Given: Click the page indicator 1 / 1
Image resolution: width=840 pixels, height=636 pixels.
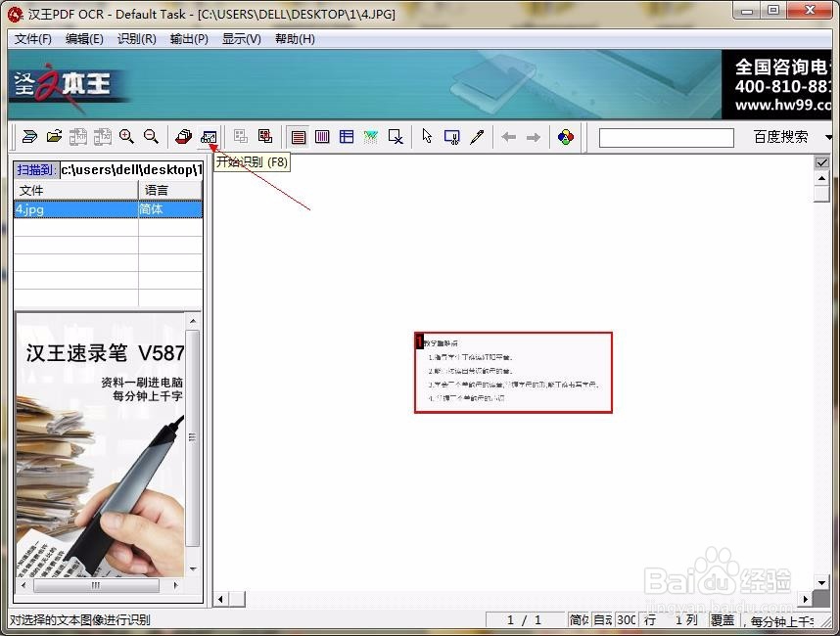Looking at the screenshot, I should coord(525,620).
